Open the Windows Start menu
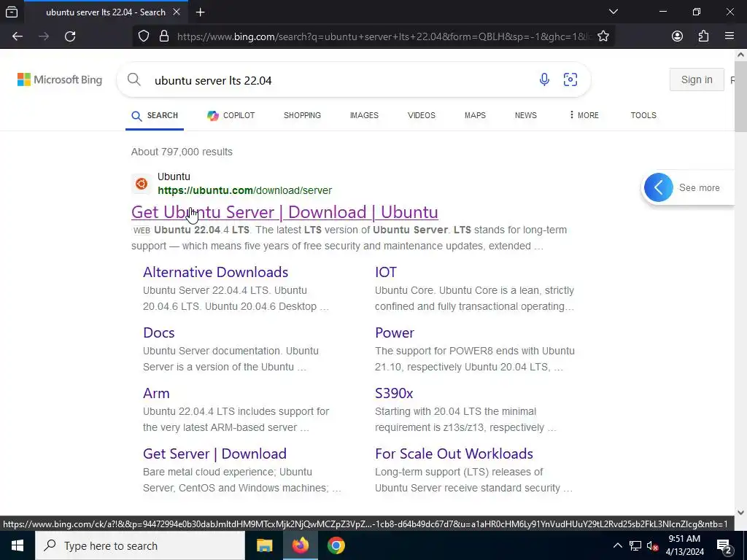747x560 pixels. (x=18, y=545)
